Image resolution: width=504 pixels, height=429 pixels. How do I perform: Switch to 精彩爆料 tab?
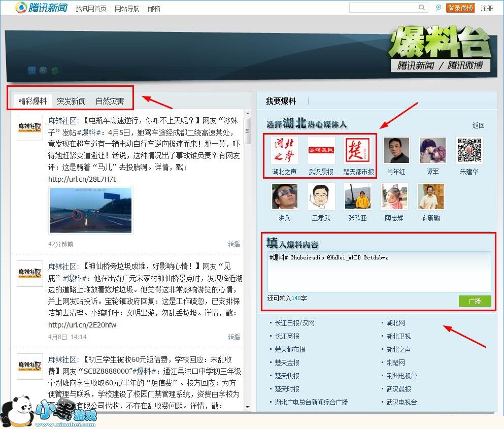coord(33,102)
